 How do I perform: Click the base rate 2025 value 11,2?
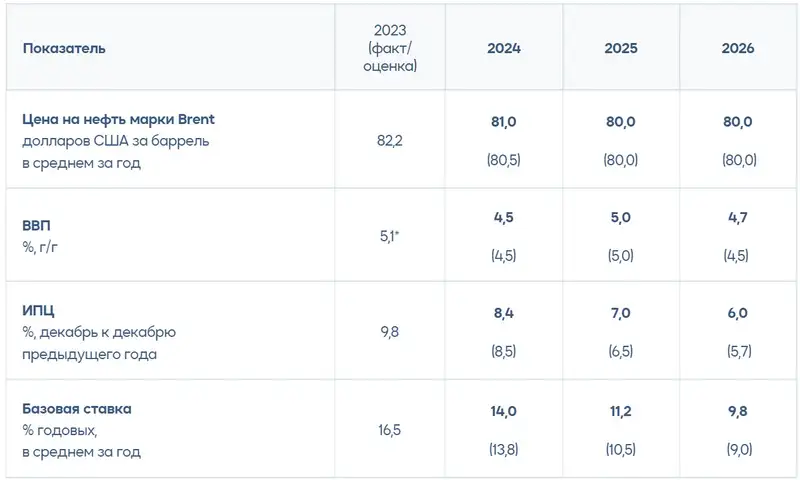click(x=621, y=410)
